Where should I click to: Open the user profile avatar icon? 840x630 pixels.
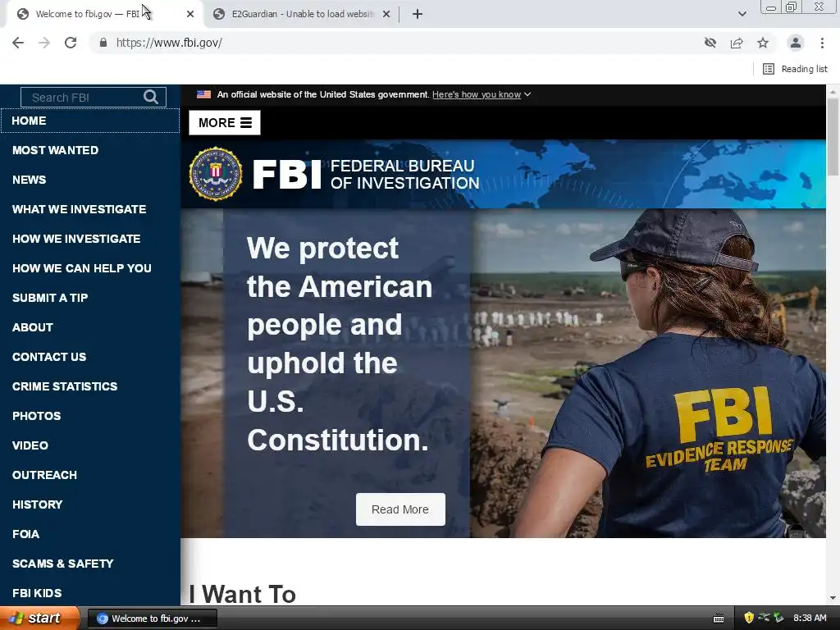[x=796, y=43]
